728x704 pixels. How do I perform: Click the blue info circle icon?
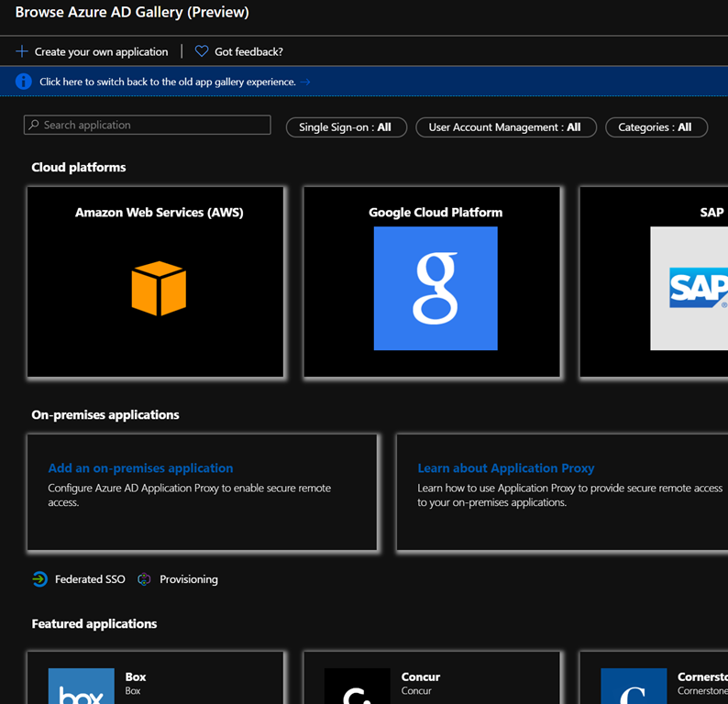click(24, 82)
